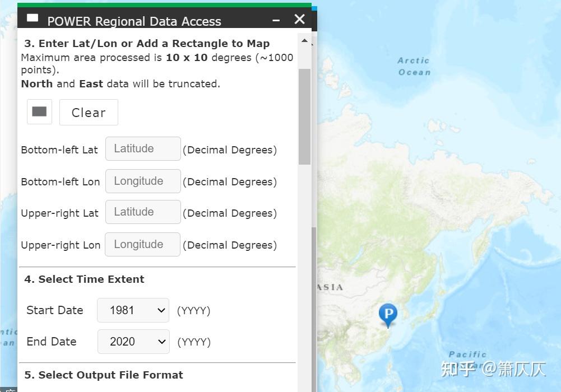Image resolution: width=561 pixels, height=392 pixels.
Task: Open the Start Date year dropdown
Action: [x=133, y=310]
